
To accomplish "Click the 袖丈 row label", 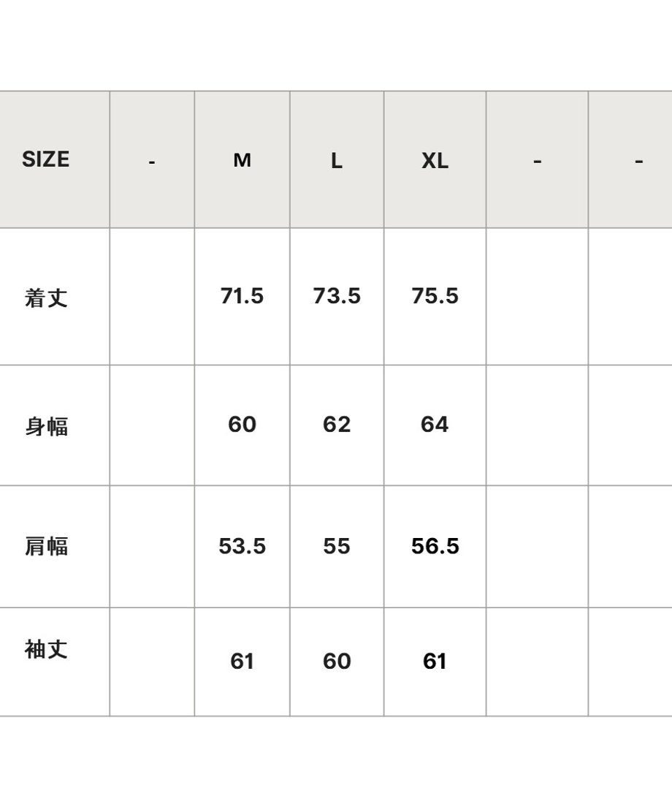I will coord(46,649).
